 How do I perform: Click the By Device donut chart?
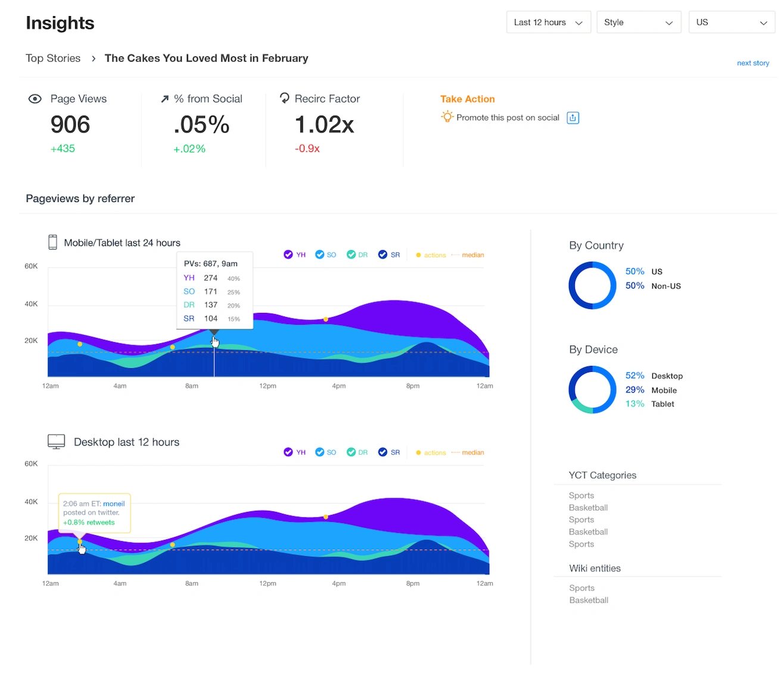tap(592, 390)
